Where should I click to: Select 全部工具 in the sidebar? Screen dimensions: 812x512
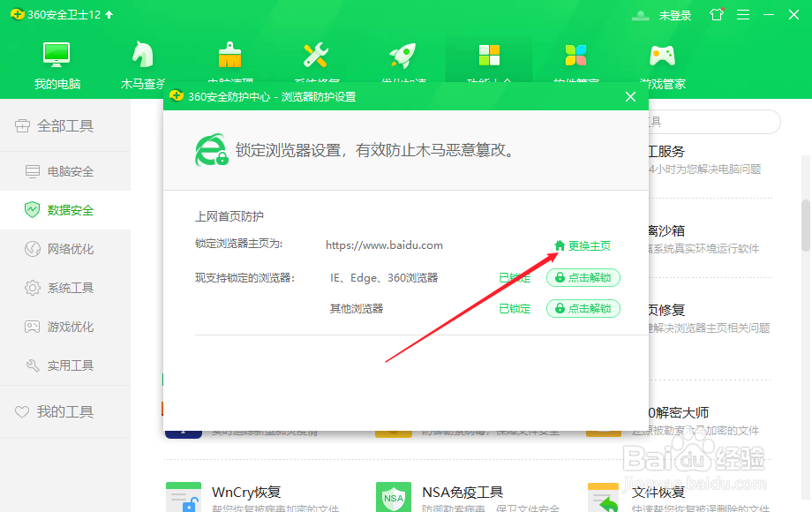(x=65, y=126)
